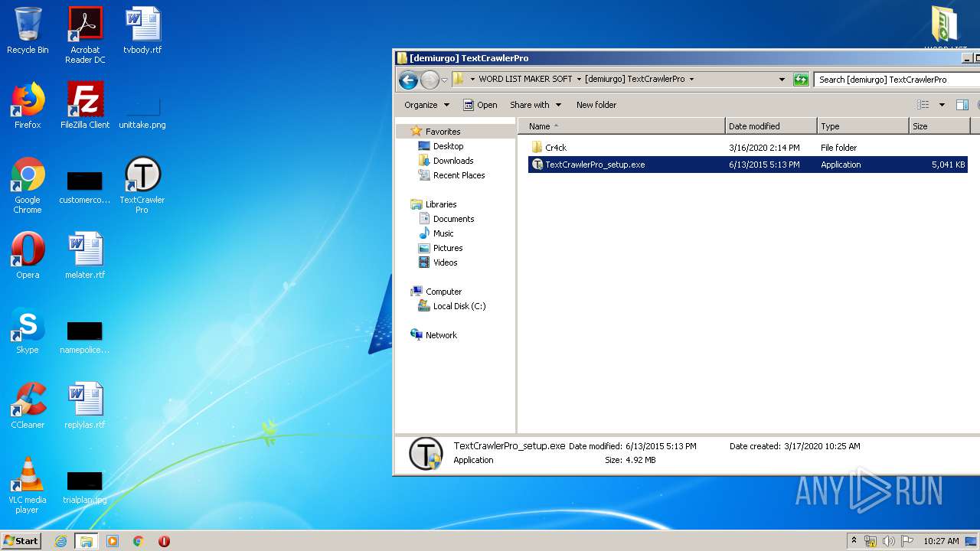Screen dimensions: 980x551
Task: Open FileZilla Client shortcut
Action: [85, 106]
